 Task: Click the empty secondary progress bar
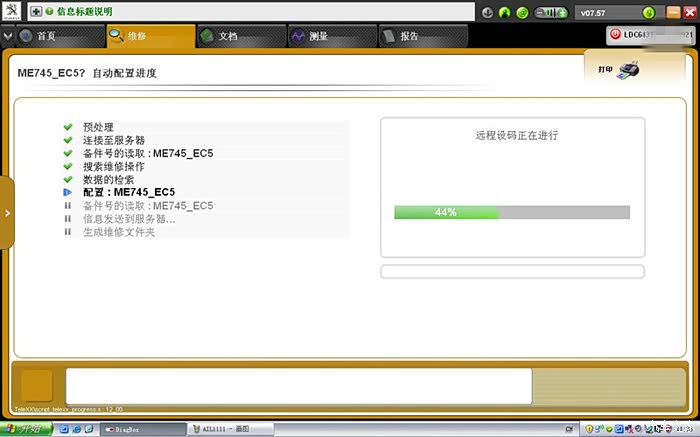coord(512,271)
